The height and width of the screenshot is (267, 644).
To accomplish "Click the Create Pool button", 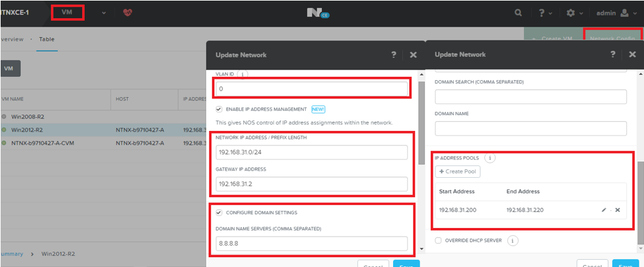I will tap(458, 172).
